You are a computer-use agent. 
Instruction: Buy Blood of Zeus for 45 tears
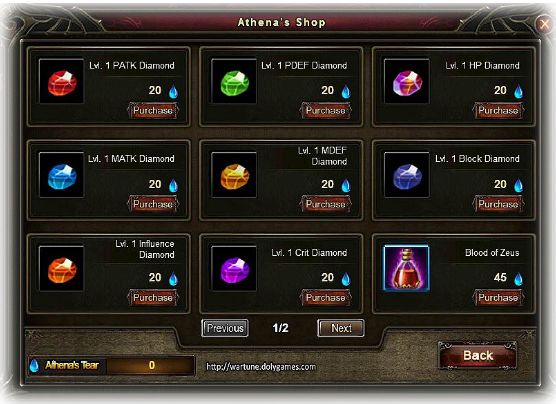coord(498,298)
